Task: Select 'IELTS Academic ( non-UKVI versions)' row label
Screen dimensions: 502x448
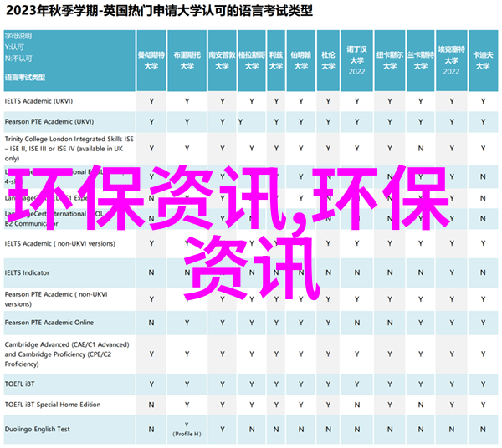Action: pyautogui.click(x=60, y=244)
